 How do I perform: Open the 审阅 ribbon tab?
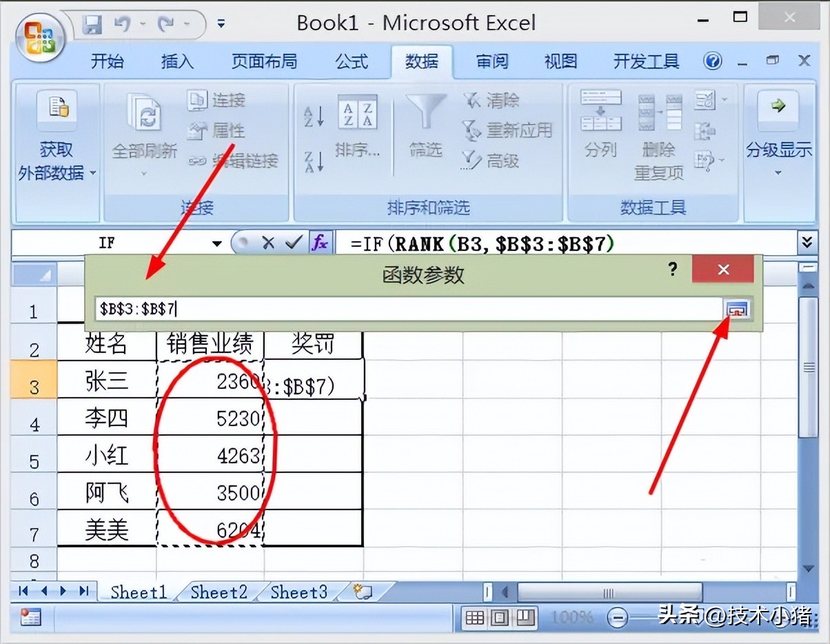click(x=492, y=62)
